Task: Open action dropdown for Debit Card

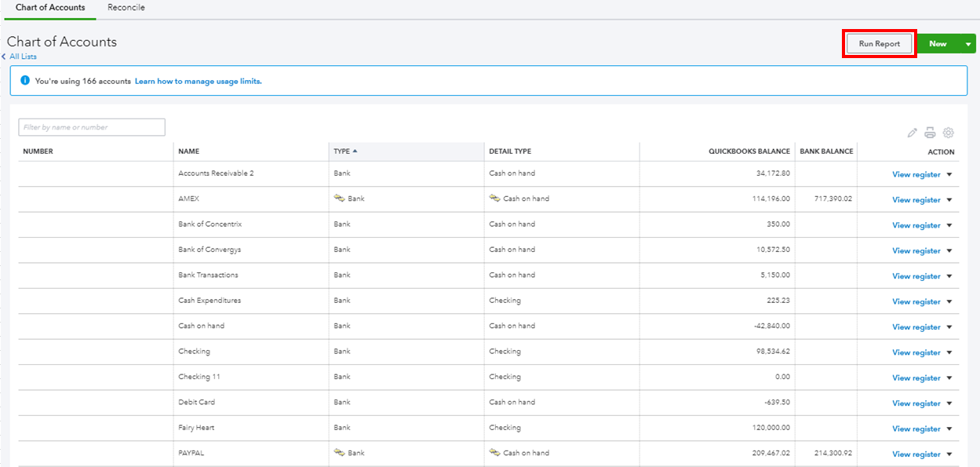Action: tap(949, 403)
